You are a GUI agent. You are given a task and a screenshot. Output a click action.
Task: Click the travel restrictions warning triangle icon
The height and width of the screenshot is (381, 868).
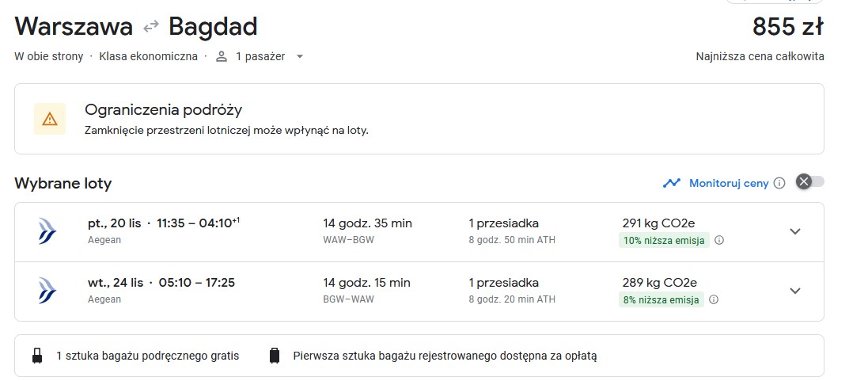click(x=50, y=119)
